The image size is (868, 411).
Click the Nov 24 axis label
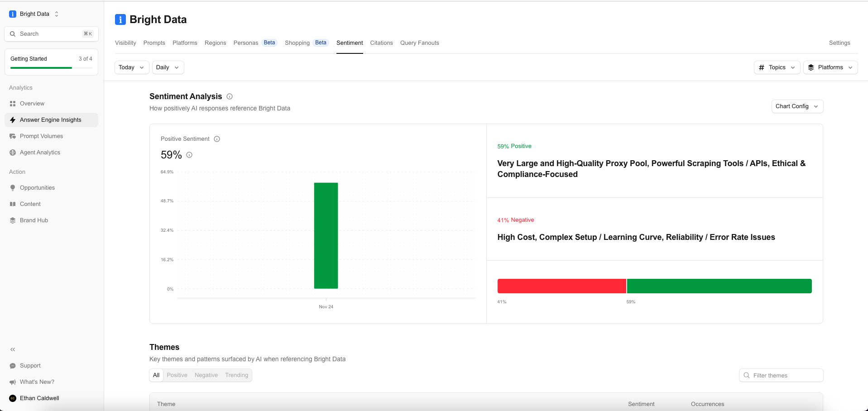[x=326, y=307]
